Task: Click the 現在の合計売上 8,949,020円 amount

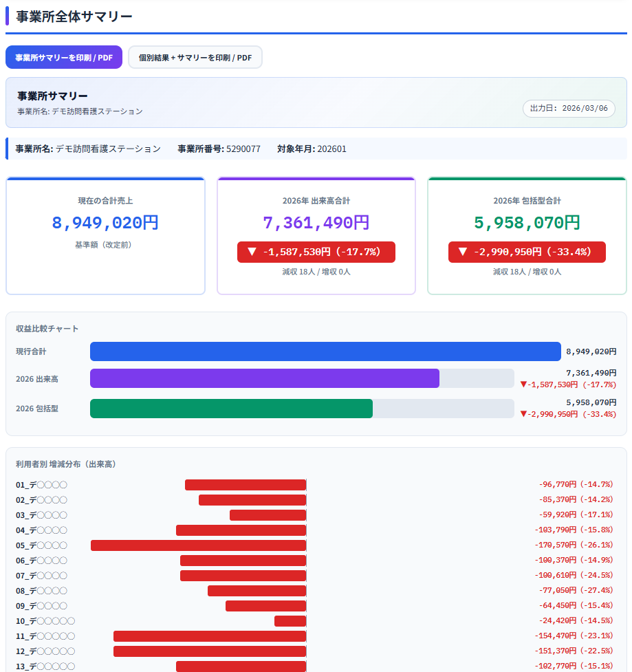Action: pos(105,223)
